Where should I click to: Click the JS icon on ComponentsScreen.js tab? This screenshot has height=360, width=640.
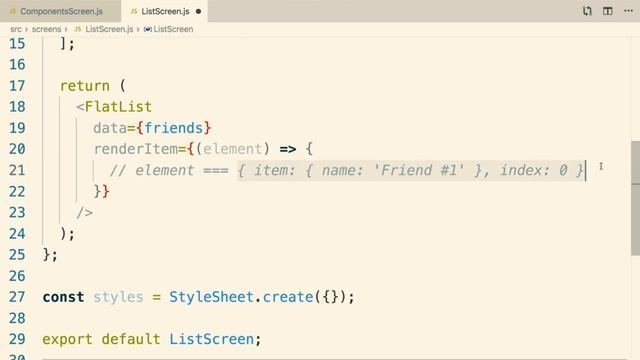[12, 11]
